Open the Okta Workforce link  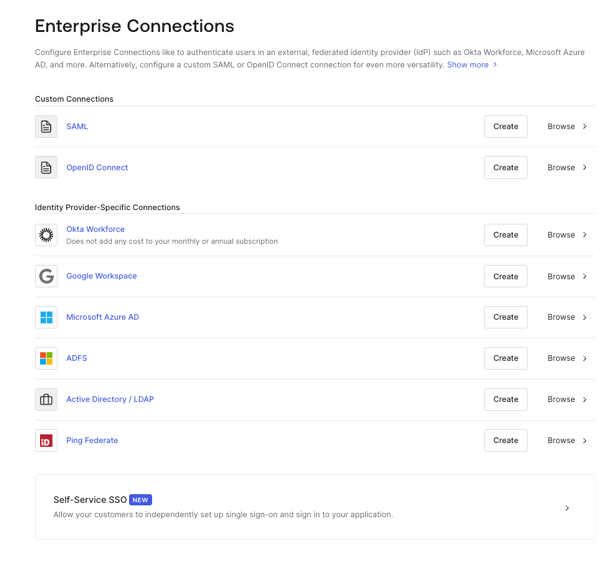click(x=96, y=229)
